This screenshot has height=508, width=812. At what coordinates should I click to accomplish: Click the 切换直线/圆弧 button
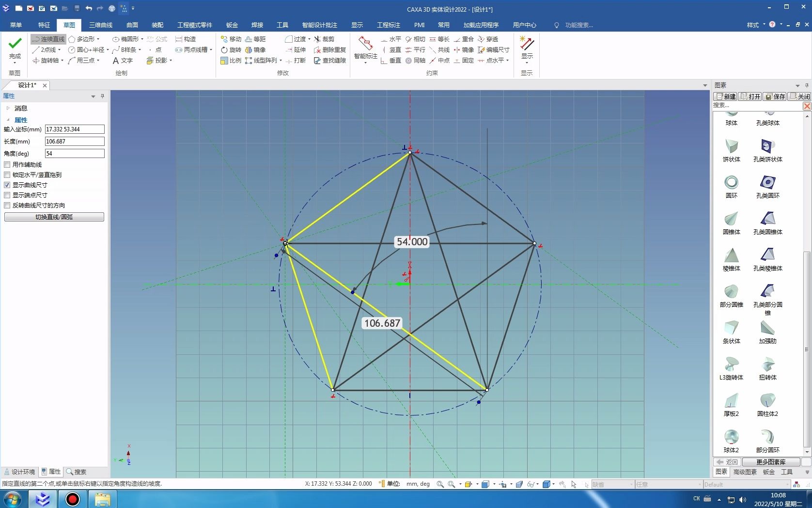pos(54,217)
